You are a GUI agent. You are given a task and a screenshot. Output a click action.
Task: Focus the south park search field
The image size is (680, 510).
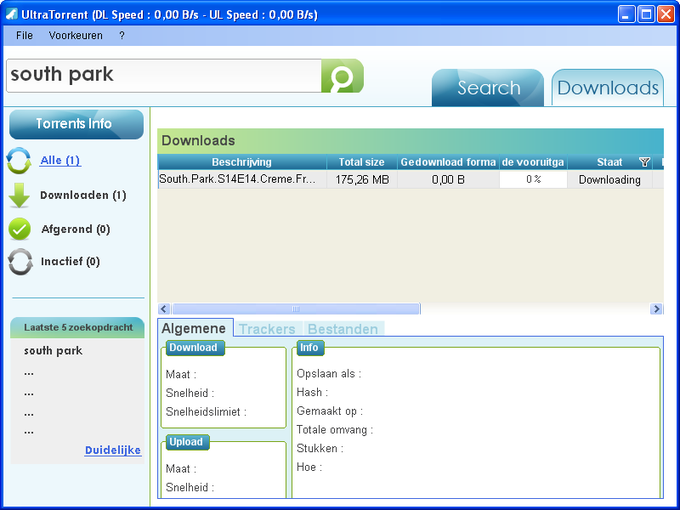(x=164, y=76)
